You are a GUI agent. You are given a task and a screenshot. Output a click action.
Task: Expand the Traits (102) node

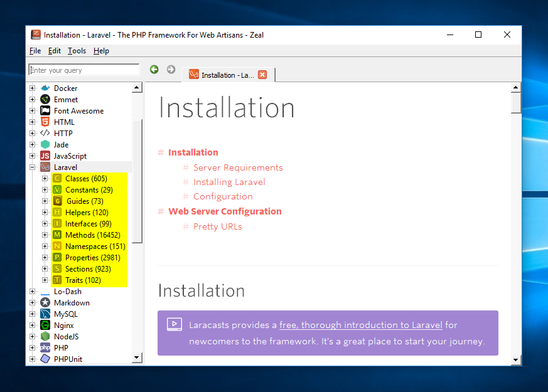point(45,280)
